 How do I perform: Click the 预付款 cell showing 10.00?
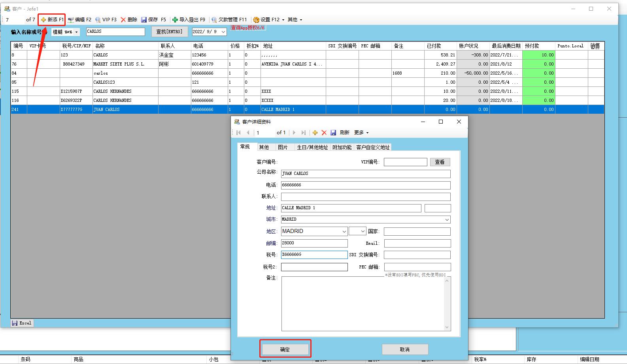pyautogui.click(x=539, y=55)
